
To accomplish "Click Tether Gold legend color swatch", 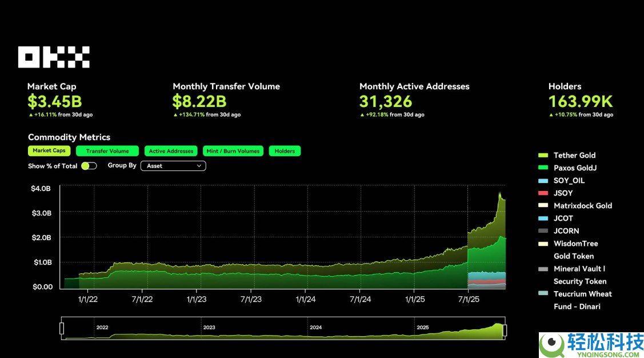I will pos(543,156).
